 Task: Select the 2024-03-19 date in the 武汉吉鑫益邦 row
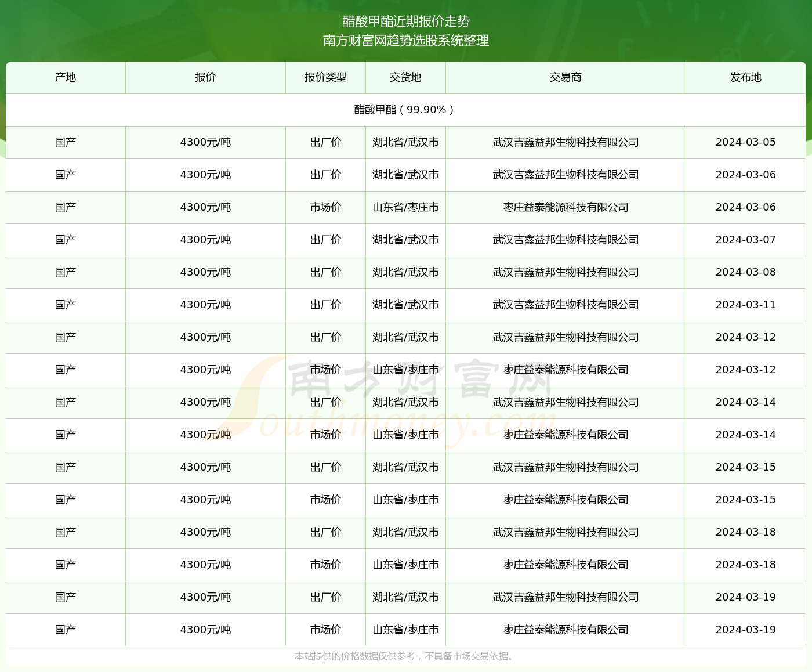click(x=745, y=597)
